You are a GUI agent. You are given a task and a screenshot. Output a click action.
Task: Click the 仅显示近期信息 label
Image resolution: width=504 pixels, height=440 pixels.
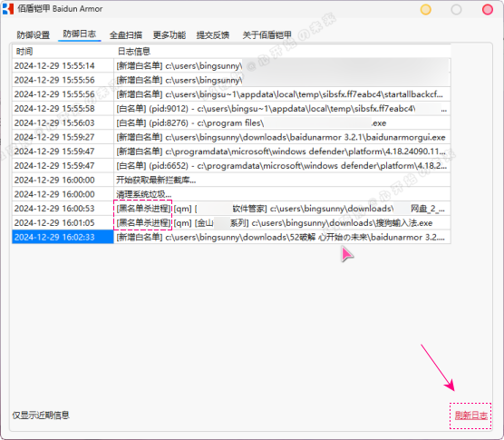click(41, 416)
